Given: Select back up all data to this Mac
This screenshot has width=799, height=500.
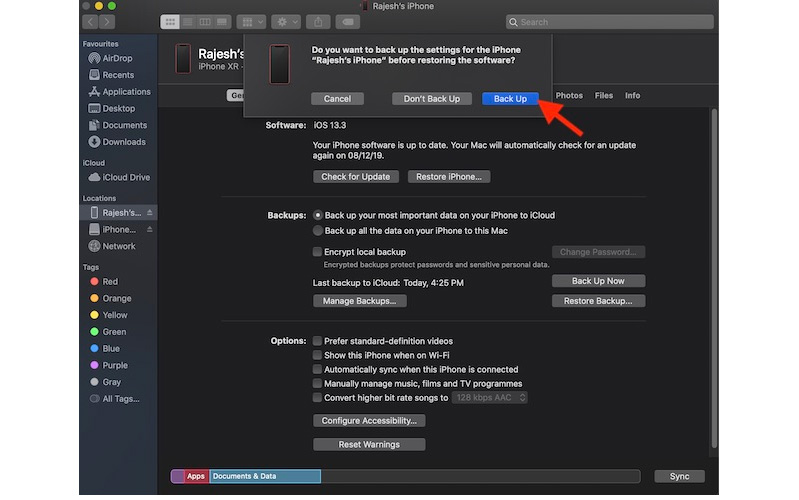Looking at the screenshot, I should (x=317, y=231).
